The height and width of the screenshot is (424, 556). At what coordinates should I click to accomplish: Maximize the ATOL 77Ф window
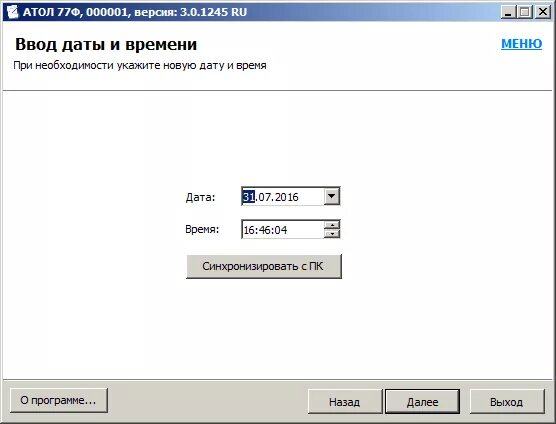525,12
